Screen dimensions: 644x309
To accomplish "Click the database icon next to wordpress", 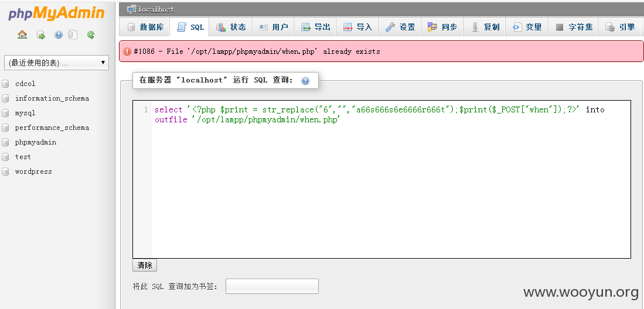I will tap(5, 171).
